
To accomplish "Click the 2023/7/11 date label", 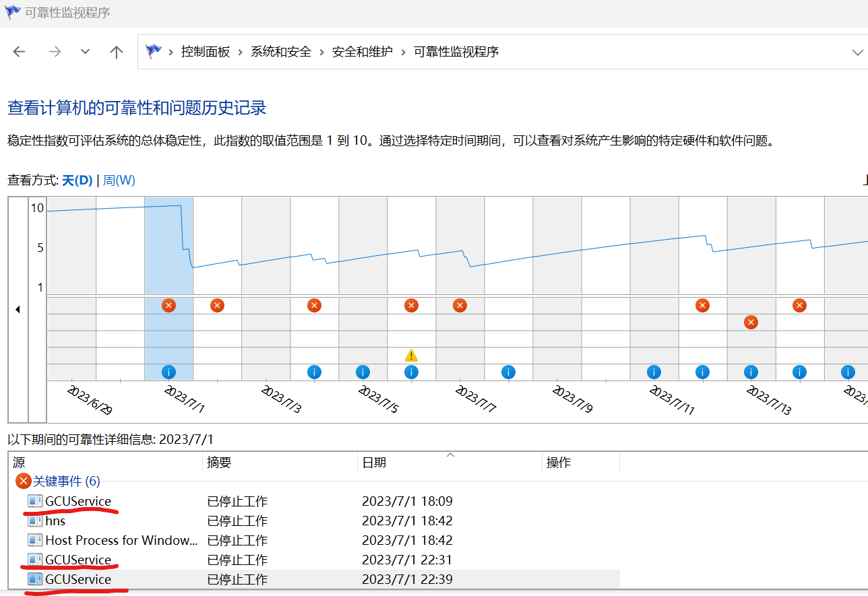I will [672, 399].
